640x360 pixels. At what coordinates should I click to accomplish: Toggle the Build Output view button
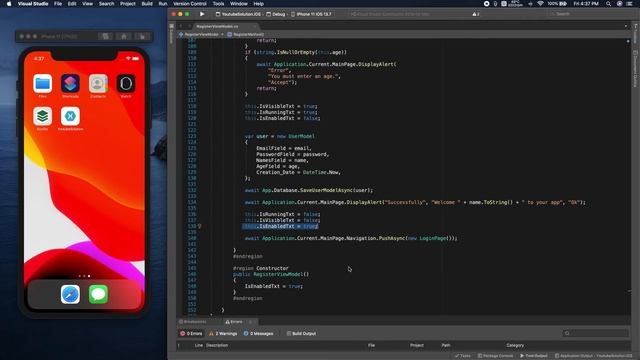click(x=301, y=333)
